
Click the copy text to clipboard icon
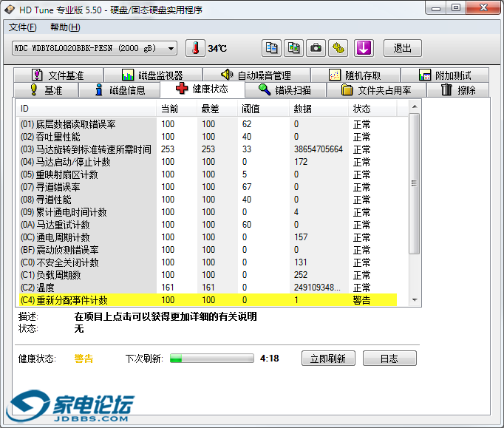click(272, 48)
